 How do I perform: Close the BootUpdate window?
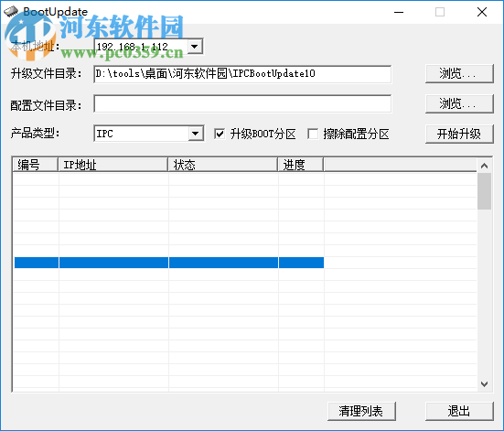click(482, 12)
